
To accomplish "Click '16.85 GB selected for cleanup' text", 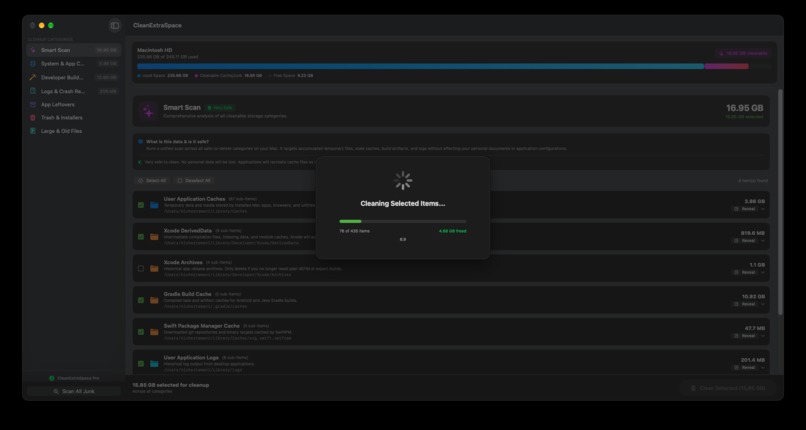I will click(171, 385).
